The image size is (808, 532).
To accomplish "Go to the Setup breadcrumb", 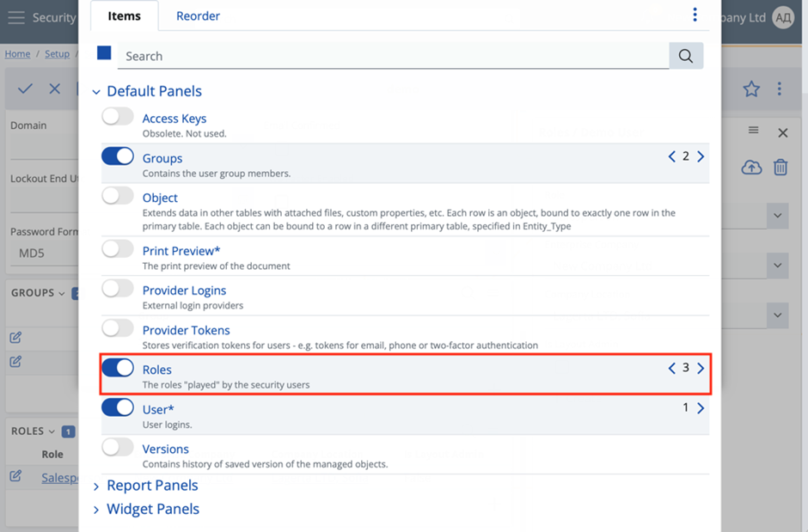I will (x=58, y=53).
